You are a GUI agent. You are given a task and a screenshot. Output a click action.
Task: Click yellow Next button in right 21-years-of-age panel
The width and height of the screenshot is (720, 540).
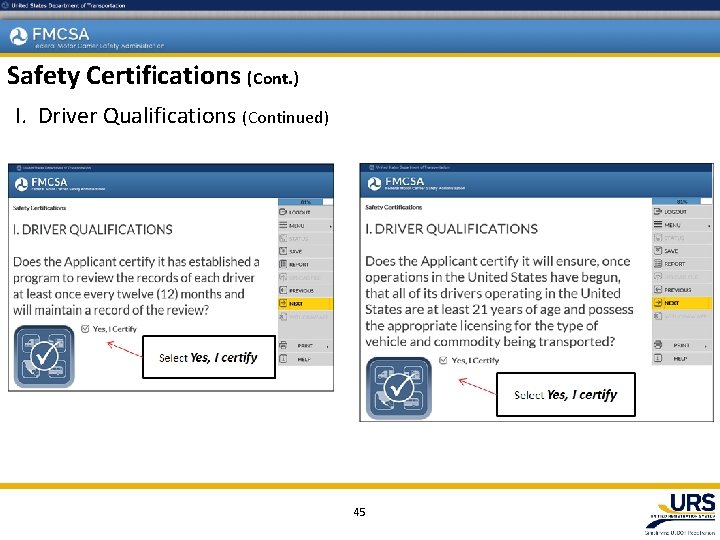pos(682,303)
